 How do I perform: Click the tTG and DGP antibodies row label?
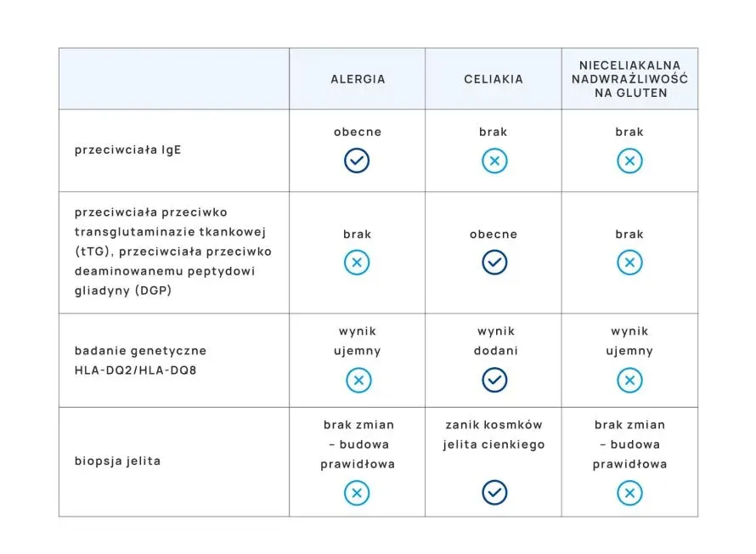click(173, 252)
